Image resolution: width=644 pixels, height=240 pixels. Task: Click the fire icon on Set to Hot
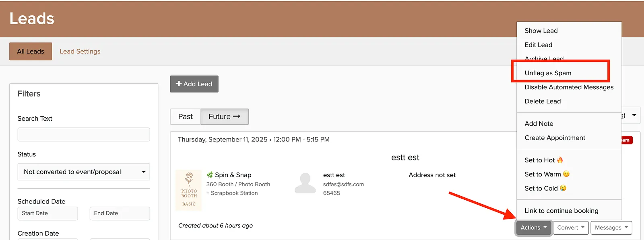pos(560,160)
